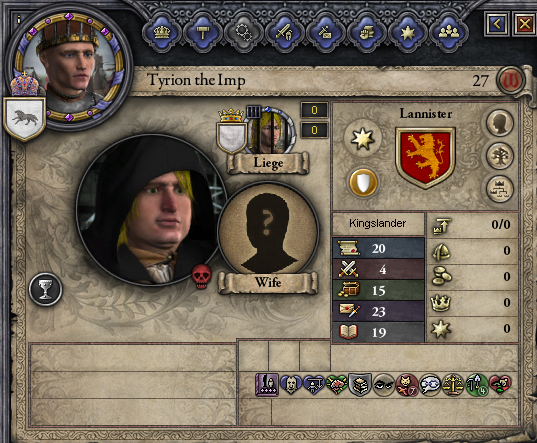
Task: Click the Liege's barred portrait
Action: coord(271,130)
